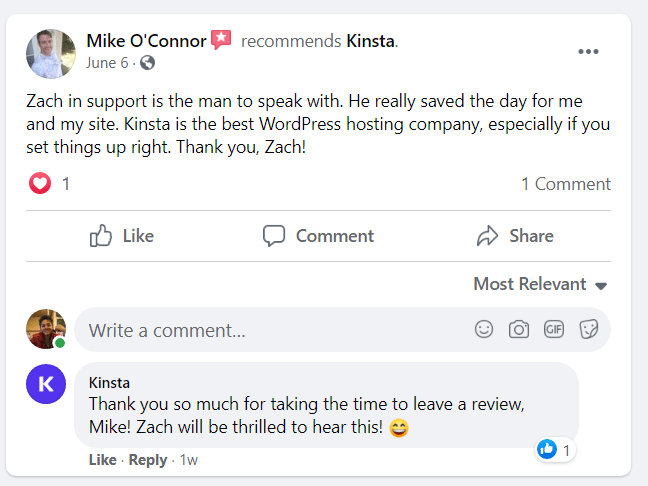Expand the Most Relevant comment sorting dropdown
The image size is (648, 486).
point(540,284)
